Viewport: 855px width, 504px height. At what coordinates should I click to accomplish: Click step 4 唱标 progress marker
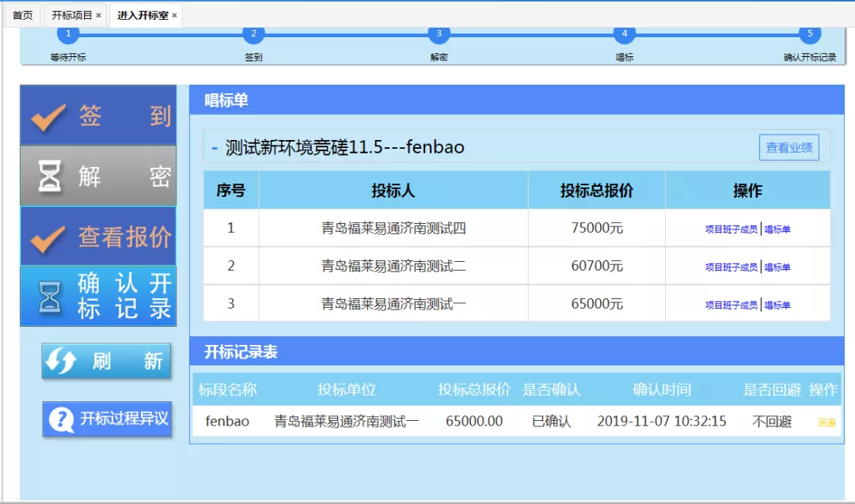(x=625, y=34)
